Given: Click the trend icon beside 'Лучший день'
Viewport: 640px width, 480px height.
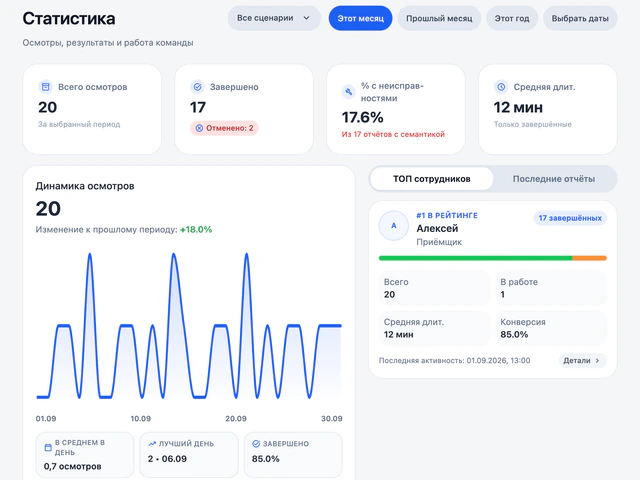Looking at the screenshot, I should (152, 444).
